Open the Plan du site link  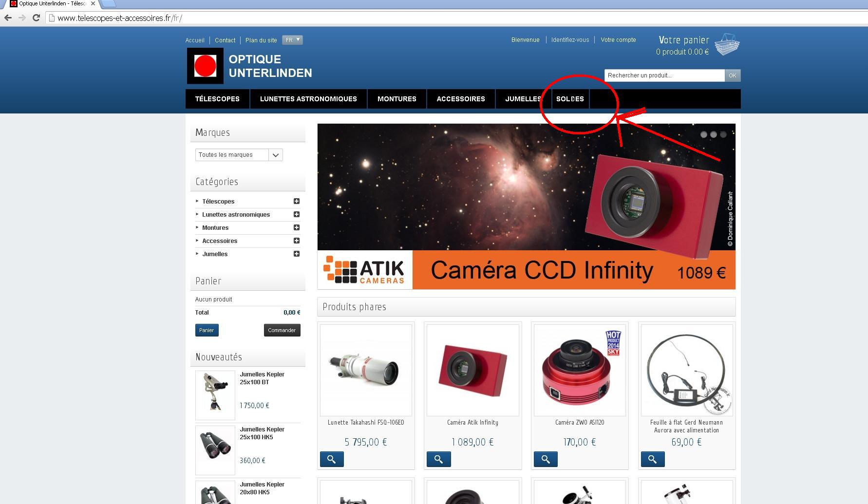(261, 40)
